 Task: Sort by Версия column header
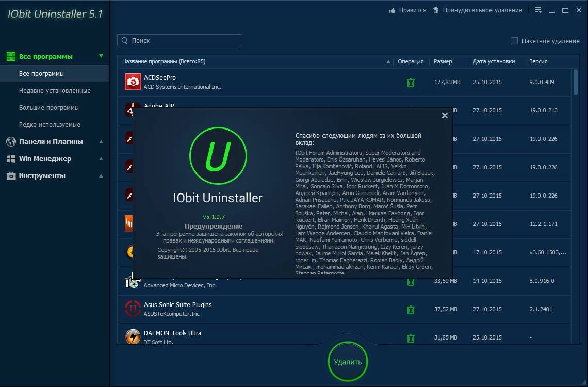tap(538, 61)
